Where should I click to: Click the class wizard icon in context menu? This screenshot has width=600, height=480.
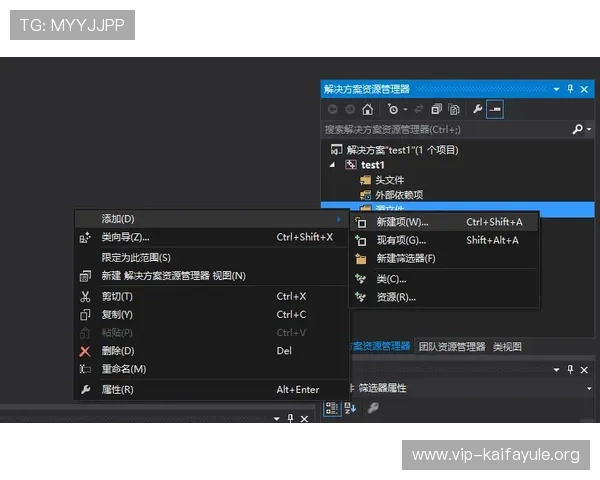[85, 238]
